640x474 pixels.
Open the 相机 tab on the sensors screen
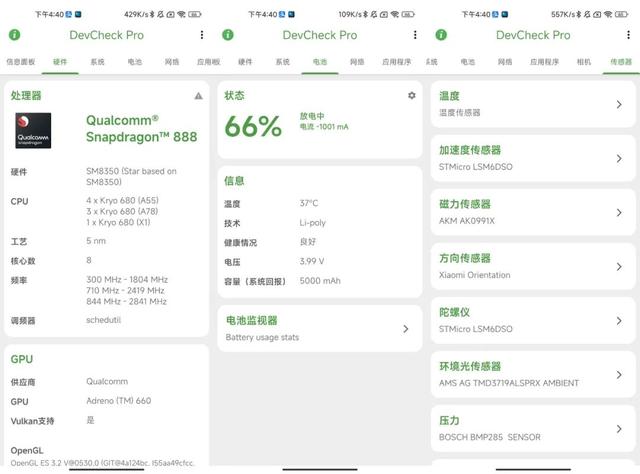pyautogui.click(x=584, y=62)
